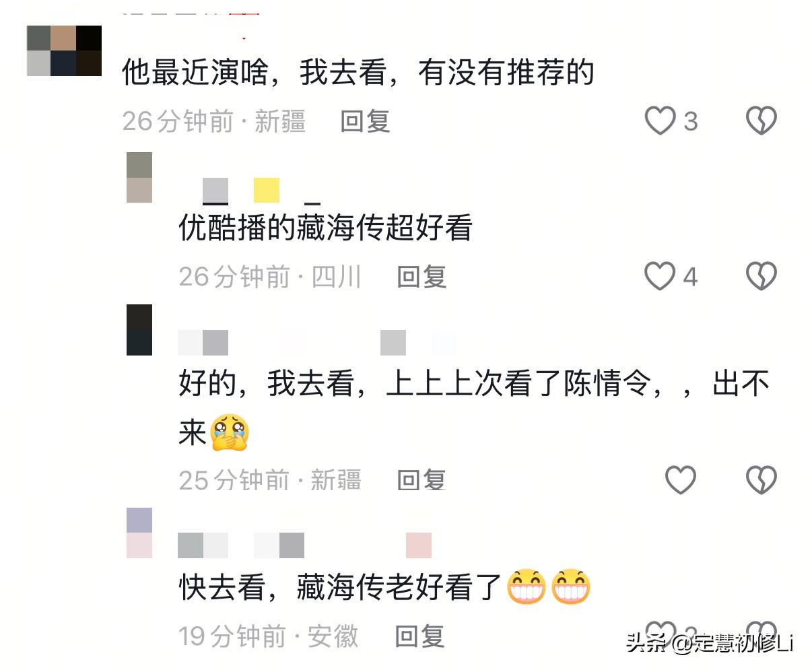
Task: Select the comment text 优酷播的藏海传超好看
Action: click(x=325, y=228)
